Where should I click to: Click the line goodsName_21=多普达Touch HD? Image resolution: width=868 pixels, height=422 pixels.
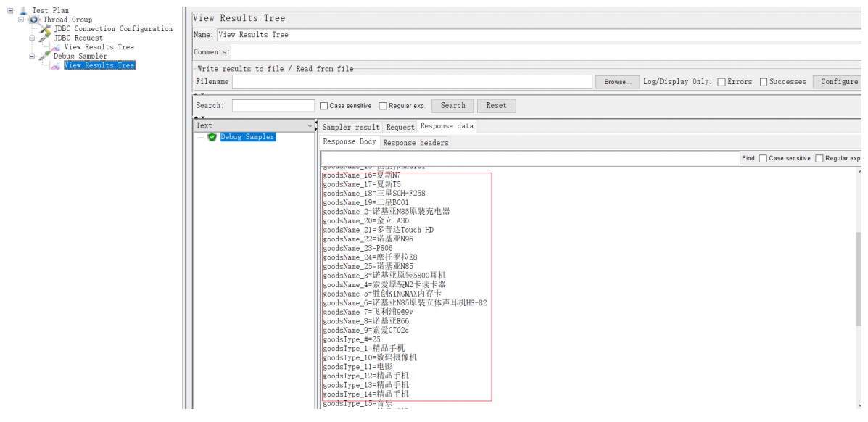point(378,230)
